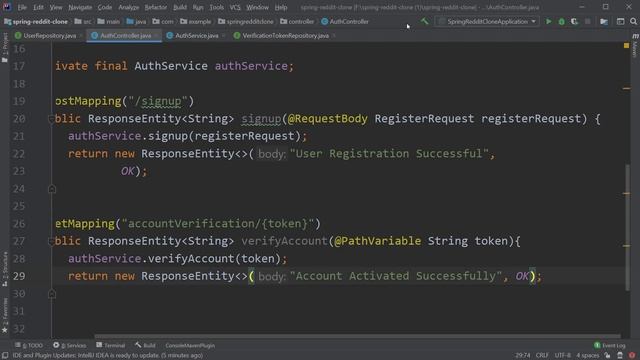The height and width of the screenshot is (360, 640).
Task: Open the Edit menu
Action: [38, 7]
